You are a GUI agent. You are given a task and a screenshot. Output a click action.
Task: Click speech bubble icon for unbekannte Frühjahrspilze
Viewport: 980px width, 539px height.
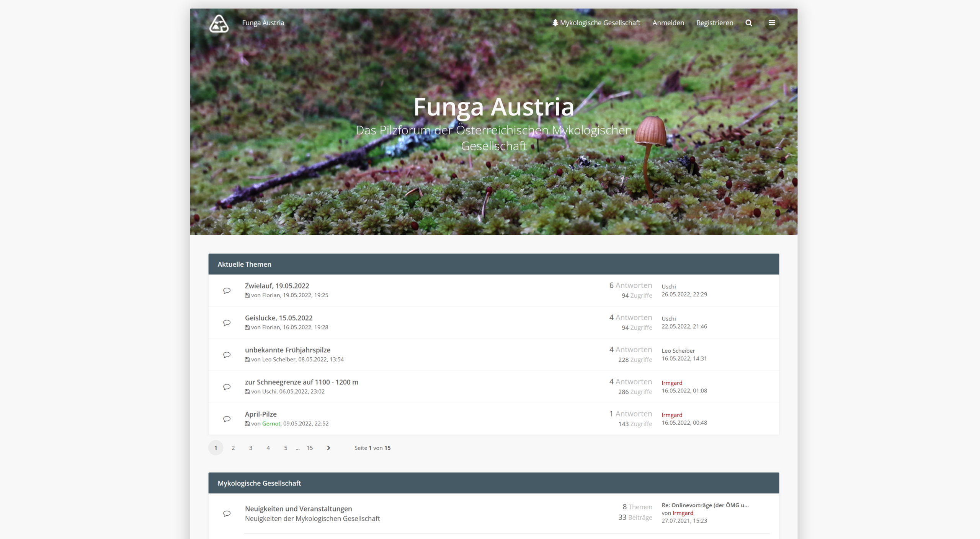coord(227,355)
